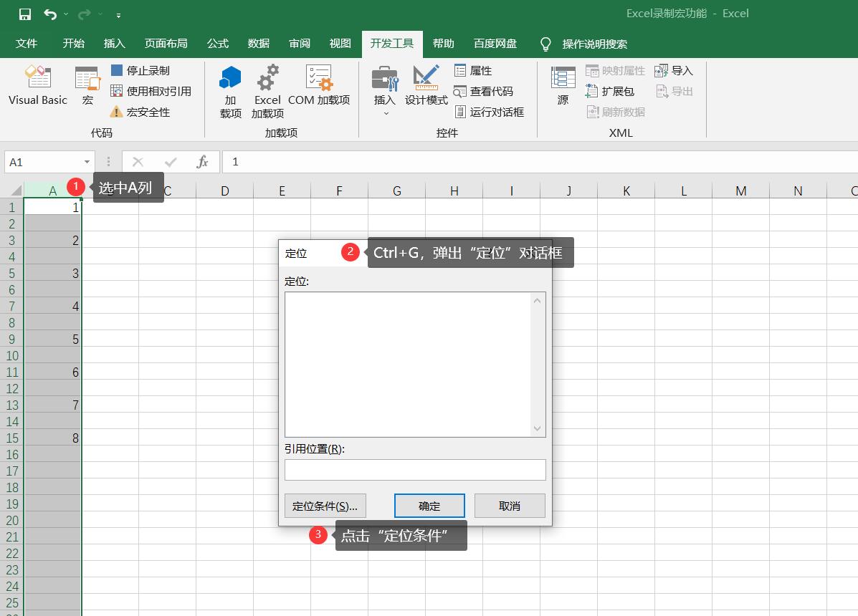Click the Name Box showing A1

click(x=43, y=162)
